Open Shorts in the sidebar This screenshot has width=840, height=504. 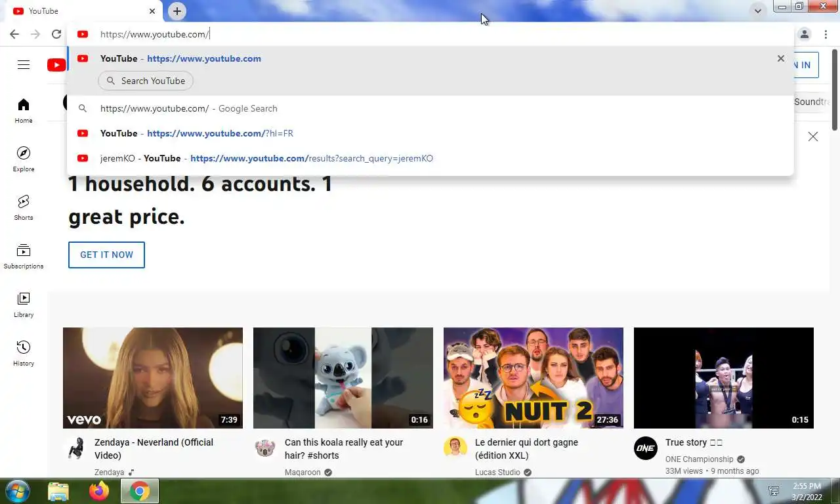pyautogui.click(x=24, y=208)
